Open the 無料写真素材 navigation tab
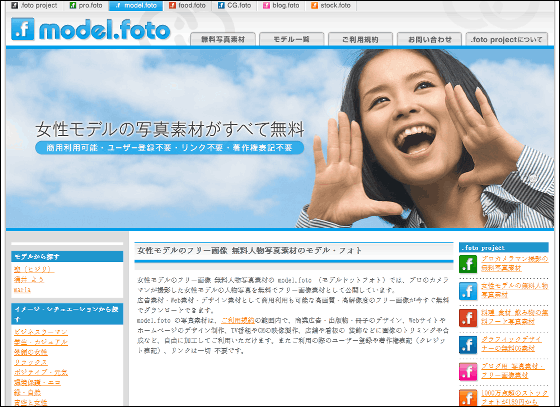This screenshot has width=560, height=407. pos(223,39)
